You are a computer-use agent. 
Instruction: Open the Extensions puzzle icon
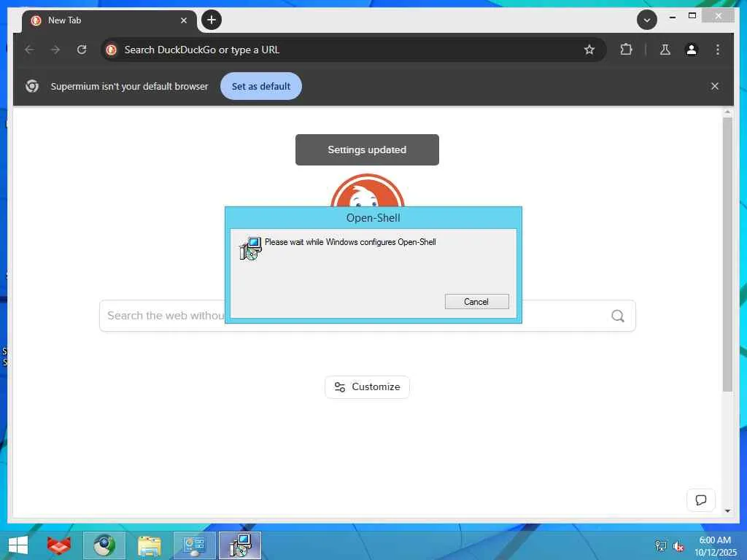pos(626,50)
